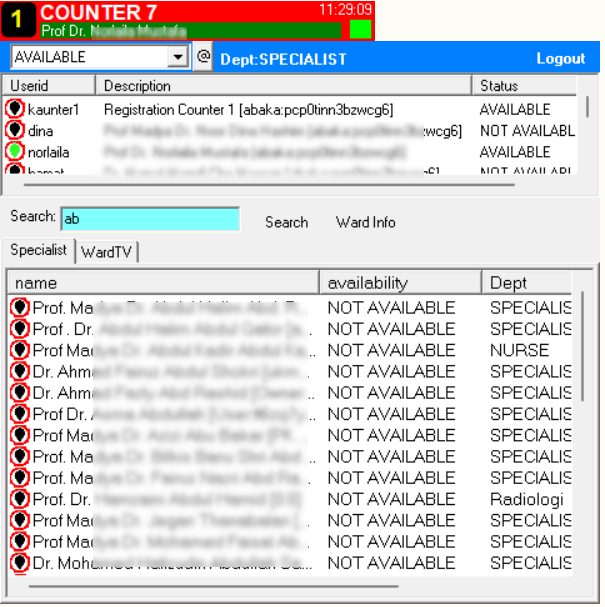The width and height of the screenshot is (605, 607).
Task: Select AVAILABLE status of kaunter1
Action: click(515, 110)
